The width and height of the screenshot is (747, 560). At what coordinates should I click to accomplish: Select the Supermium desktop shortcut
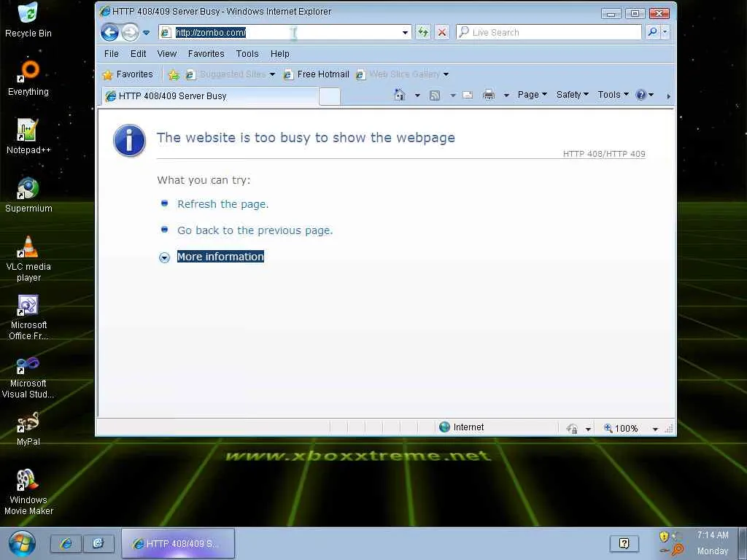point(28,195)
